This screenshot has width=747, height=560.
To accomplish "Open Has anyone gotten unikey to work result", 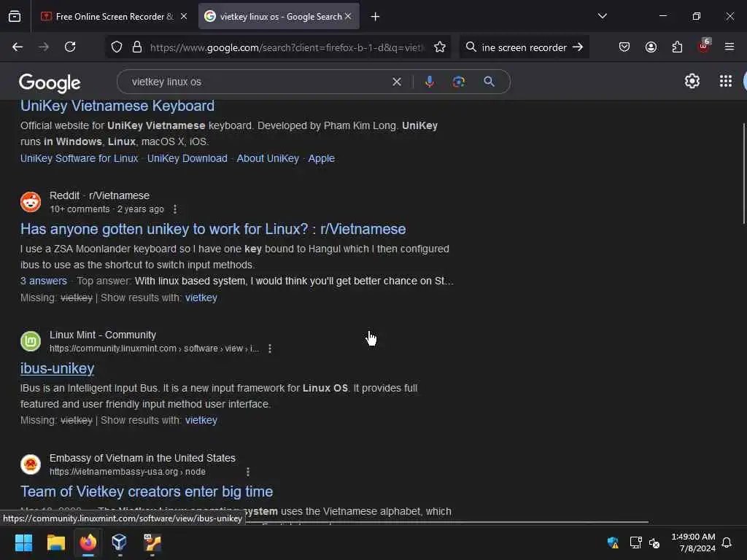I will (213, 229).
